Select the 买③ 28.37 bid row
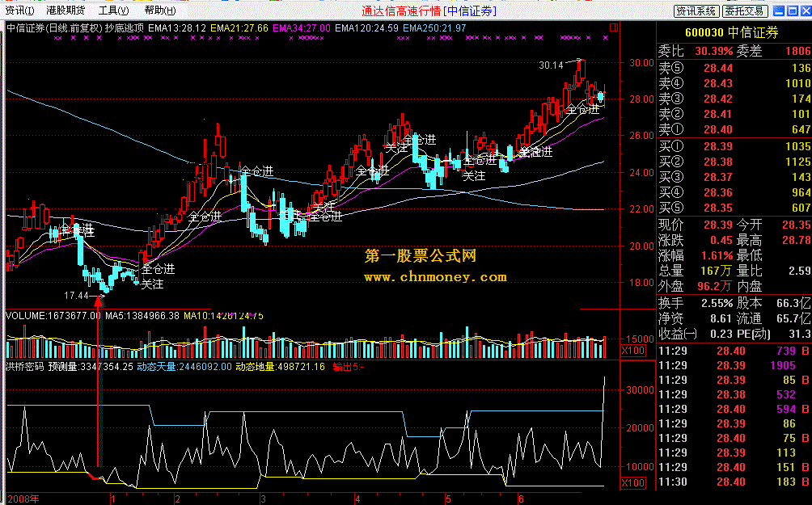Image resolution: width=812 pixels, height=505 pixels. point(734,177)
